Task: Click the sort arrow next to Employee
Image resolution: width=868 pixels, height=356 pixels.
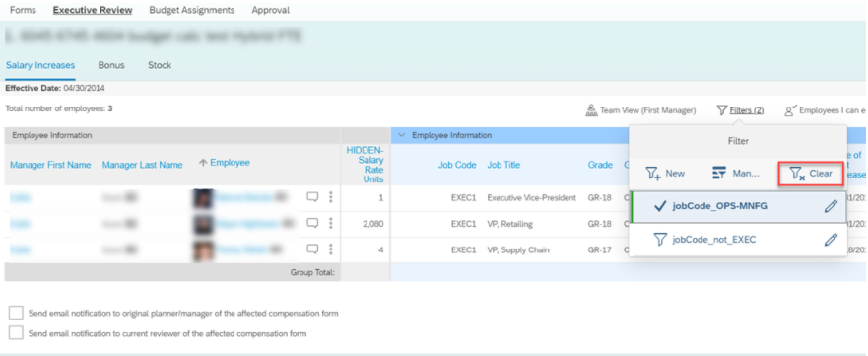Action: coord(203,163)
